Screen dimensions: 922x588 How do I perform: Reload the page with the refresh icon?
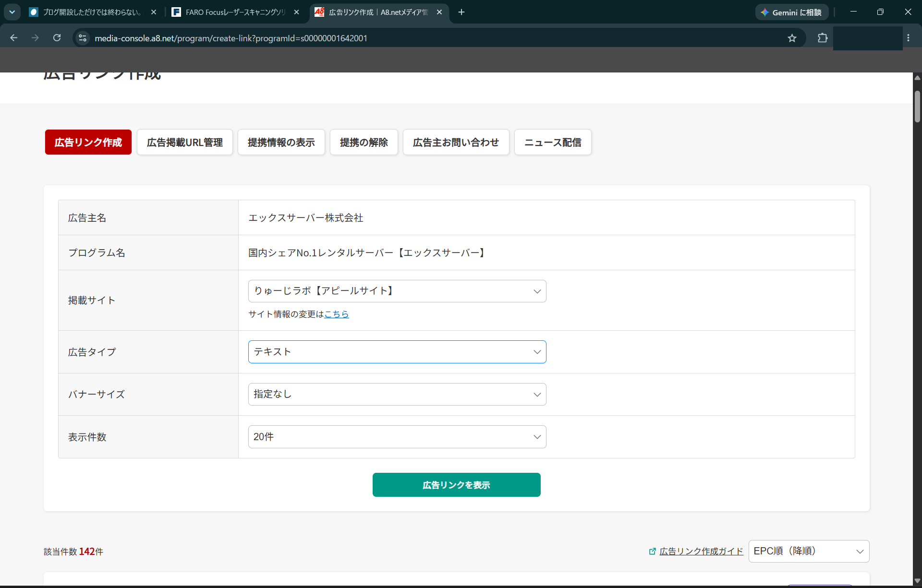pos(57,38)
